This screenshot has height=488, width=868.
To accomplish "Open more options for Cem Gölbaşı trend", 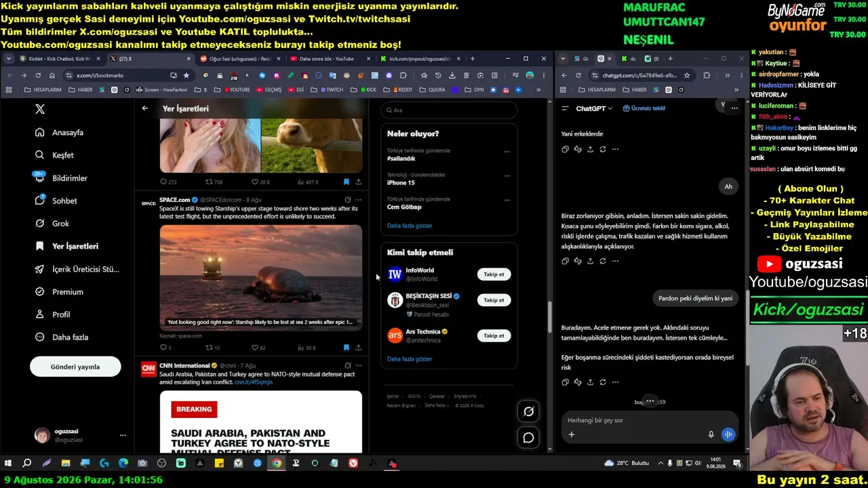I will pyautogui.click(x=507, y=201).
